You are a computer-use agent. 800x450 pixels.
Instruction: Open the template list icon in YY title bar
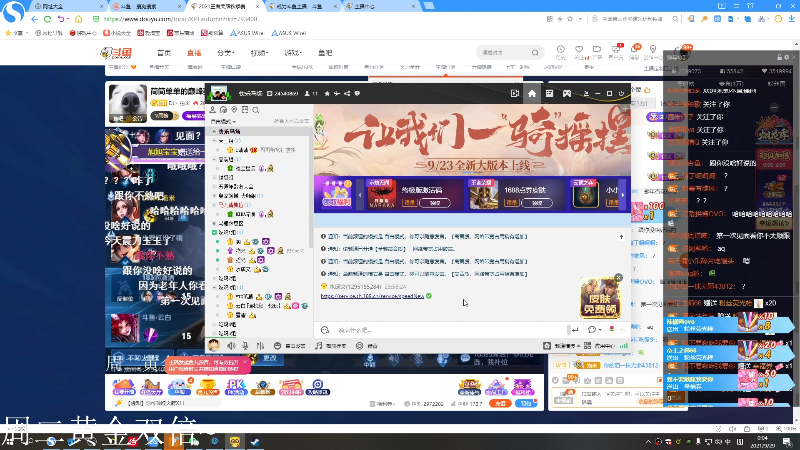coord(549,93)
